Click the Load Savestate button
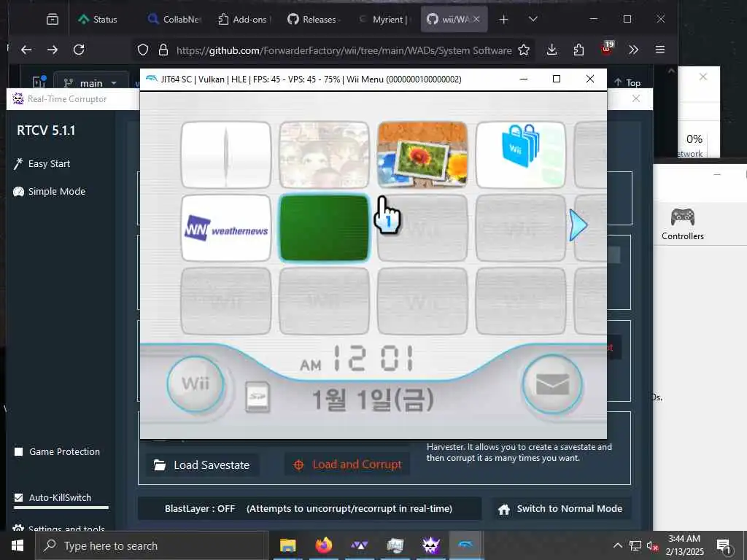747x560 pixels. pos(203,464)
